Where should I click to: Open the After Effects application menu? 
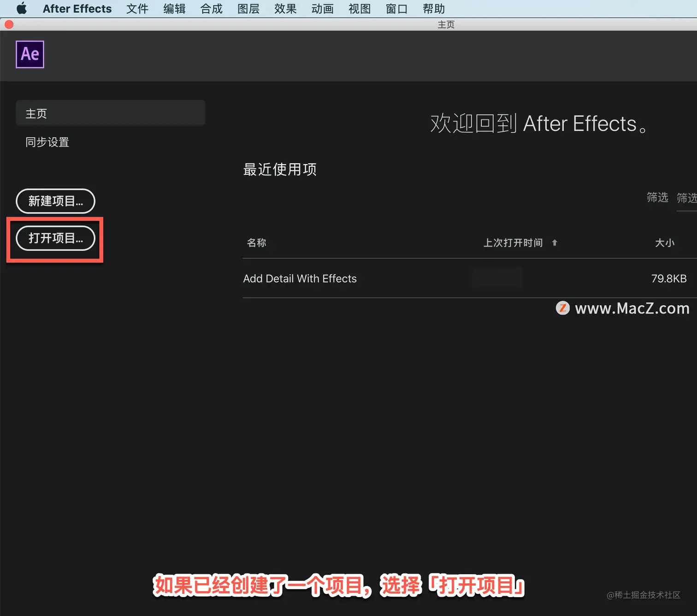77,9
